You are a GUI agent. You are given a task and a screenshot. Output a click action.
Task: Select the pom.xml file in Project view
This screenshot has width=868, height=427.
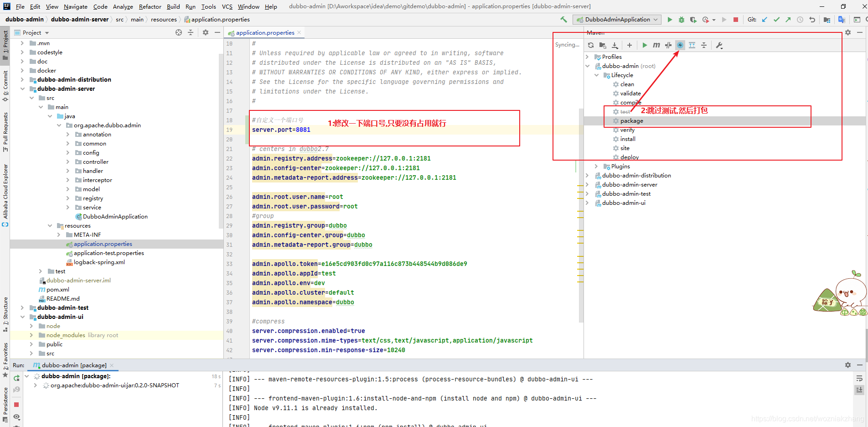[x=58, y=289]
